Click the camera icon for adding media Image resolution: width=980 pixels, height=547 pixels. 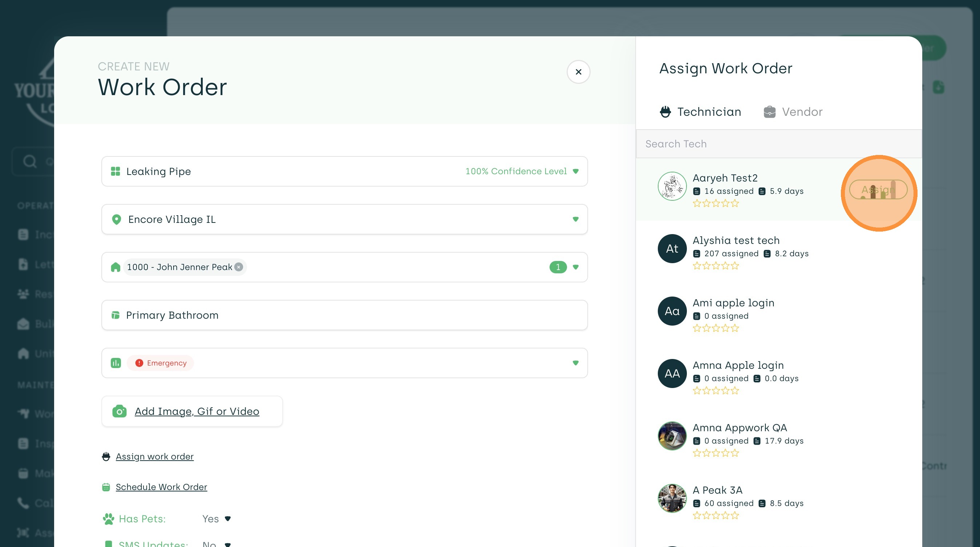coord(119,411)
